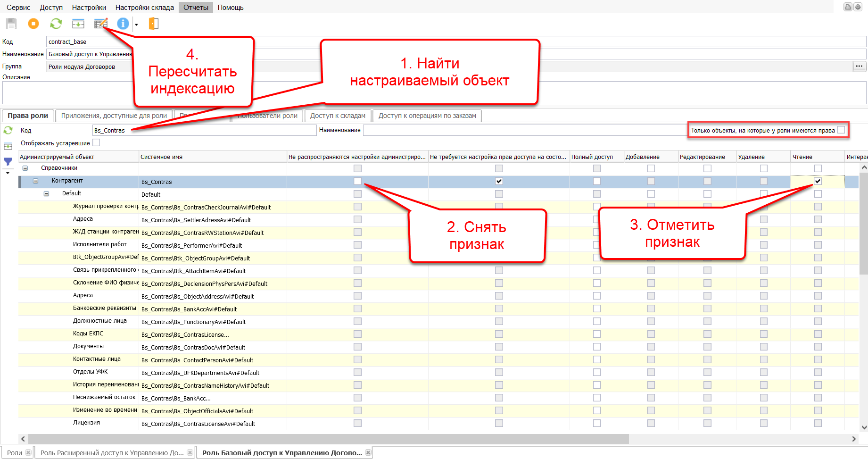
Task: Enable the 'Отображать устаревшие' checkbox
Action: [x=97, y=142]
